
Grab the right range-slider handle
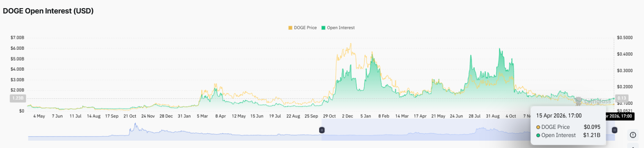tap(615, 130)
